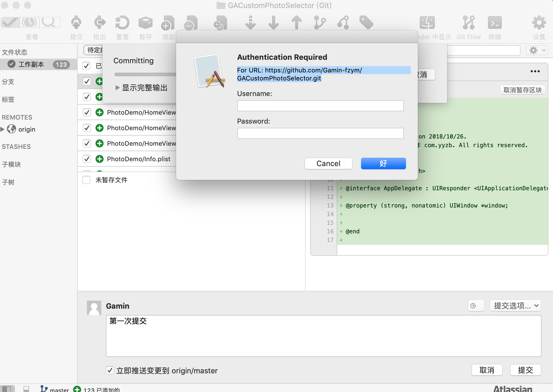Open Git Flow from the toolbar

tap(469, 23)
